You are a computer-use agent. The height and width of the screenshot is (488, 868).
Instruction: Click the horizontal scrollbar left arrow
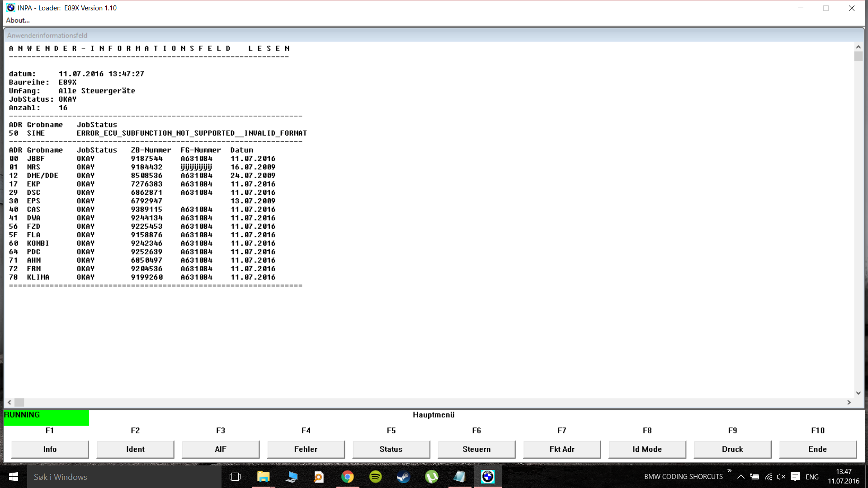(x=9, y=402)
